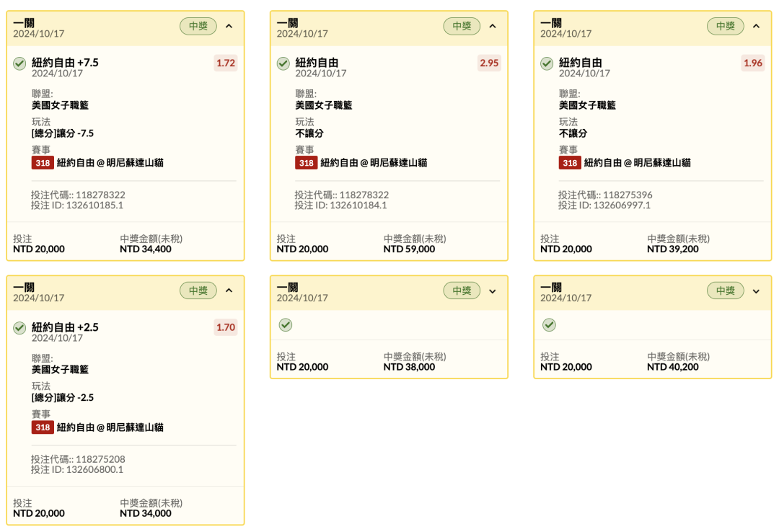This screenshot has width=779, height=532.
Task: Collapse the card with odds 1.72
Action: 229,27
